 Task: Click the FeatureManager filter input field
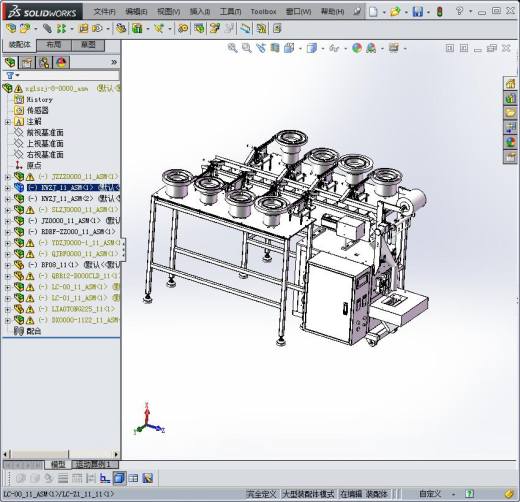[x=68, y=75]
